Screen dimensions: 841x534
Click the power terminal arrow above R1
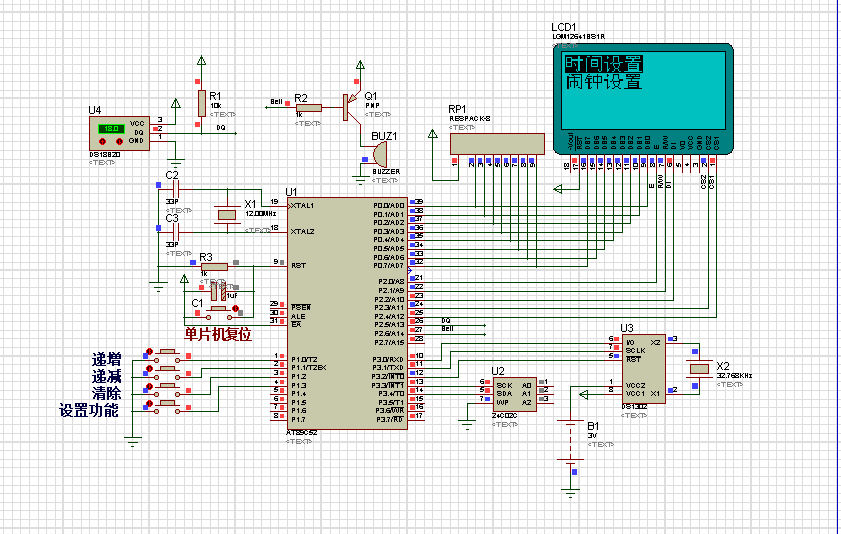point(201,61)
